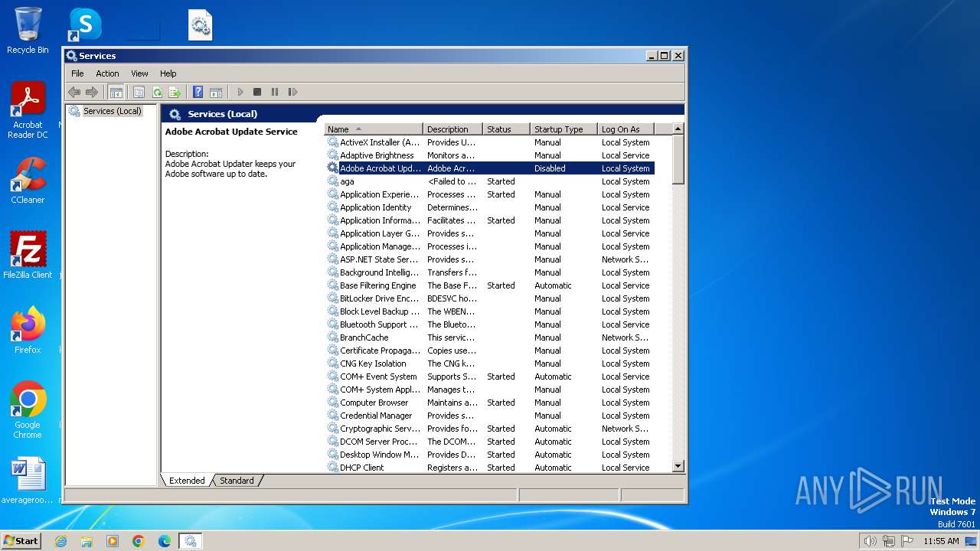The image size is (980, 551).
Task: Select the ActiveX Installer service row
Action: (x=489, y=142)
